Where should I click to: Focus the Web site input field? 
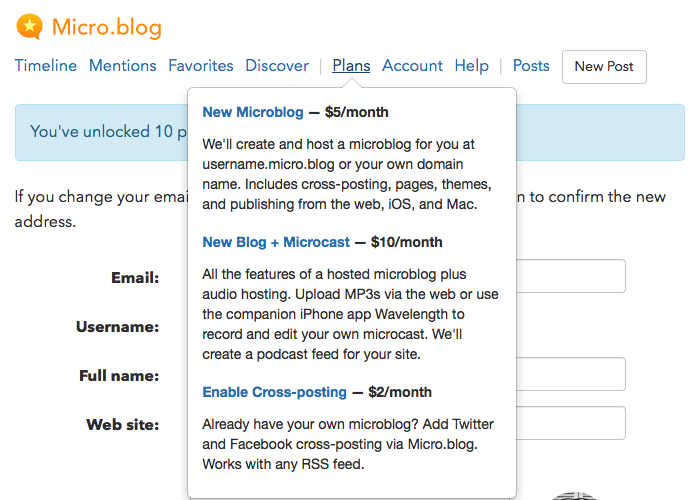[x=571, y=423]
